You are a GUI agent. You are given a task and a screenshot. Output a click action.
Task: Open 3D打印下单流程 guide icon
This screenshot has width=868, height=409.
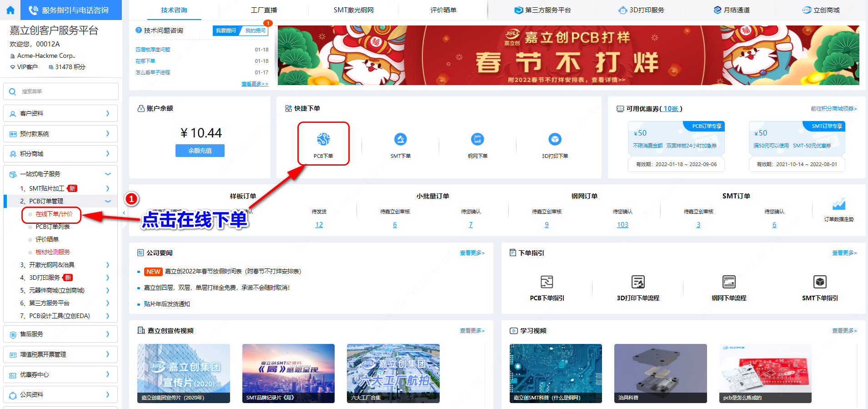[638, 282]
